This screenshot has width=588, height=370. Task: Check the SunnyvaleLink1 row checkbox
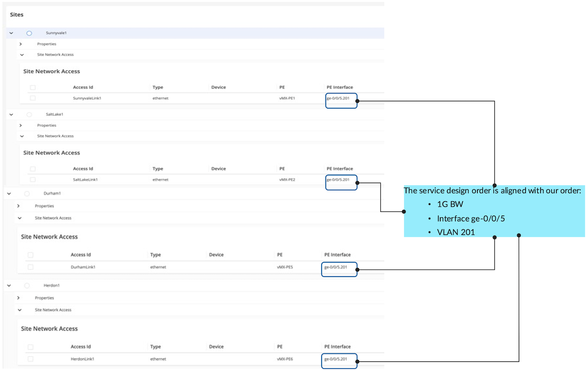click(33, 98)
